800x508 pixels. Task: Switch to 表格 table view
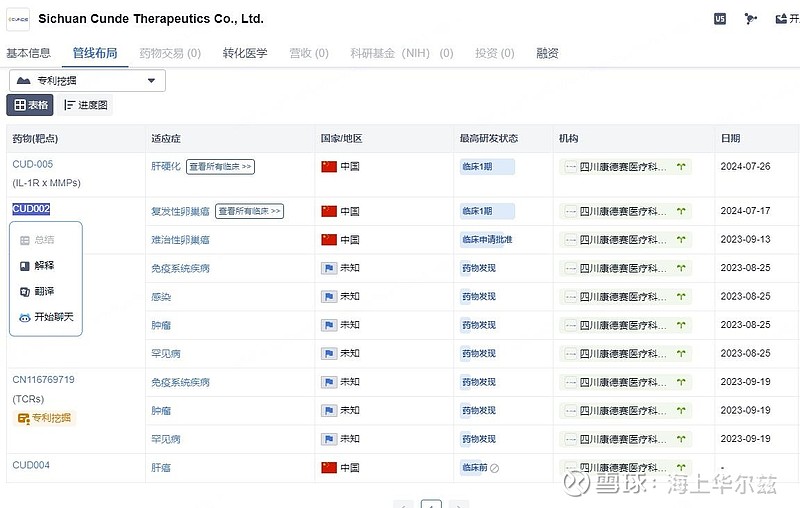30,105
